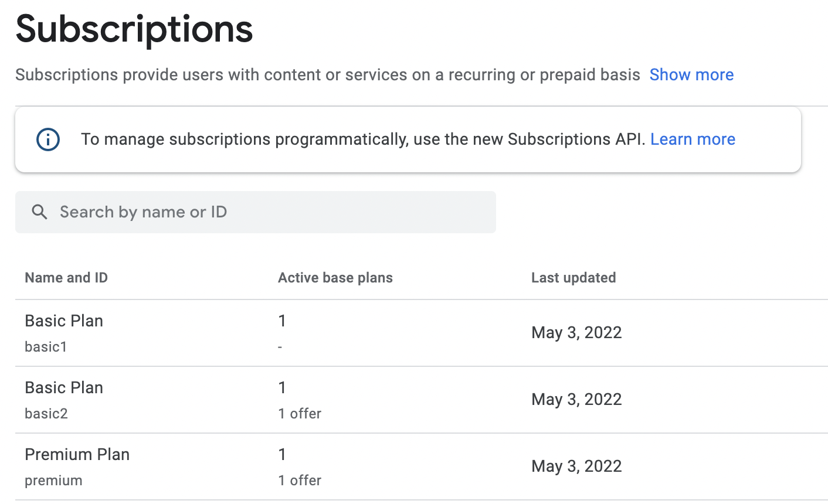The height and width of the screenshot is (504, 828).
Task: Open the Basic Plan with ID basic1
Action: pyautogui.click(x=64, y=321)
